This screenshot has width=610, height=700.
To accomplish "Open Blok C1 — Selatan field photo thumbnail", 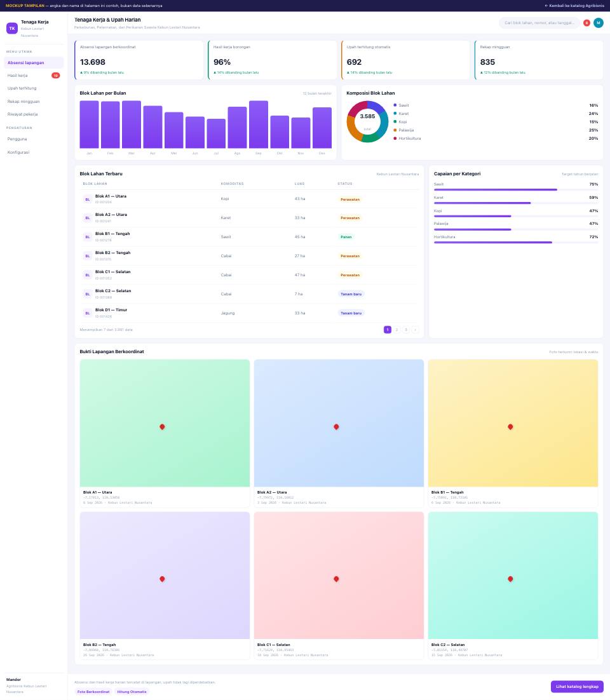I will click(339, 575).
